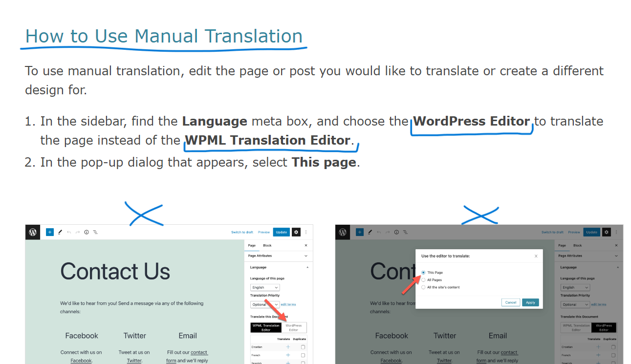This screenshot has width=631, height=364.
Task: Click the WordPress logo in the dialog screenshot
Action: [343, 232]
